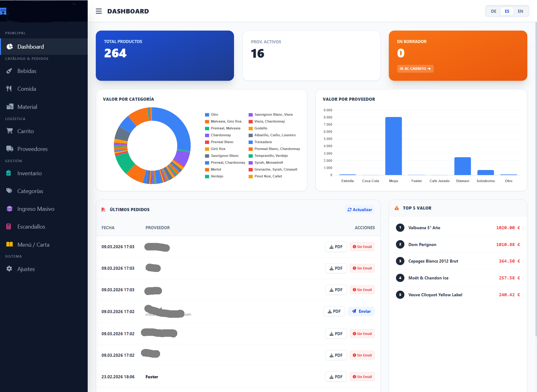
Task: Toggle the Chardonnay legend entry
Action: coord(221,135)
